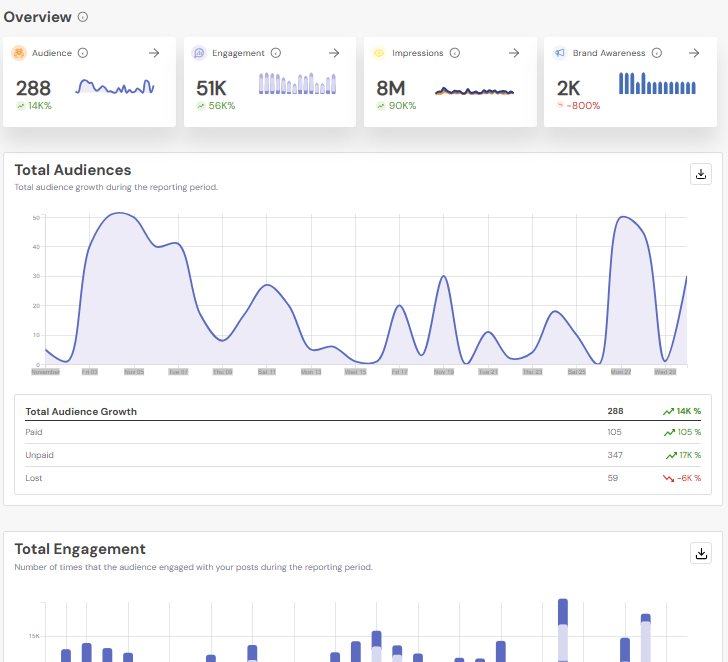This screenshot has width=728, height=662.
Task: Click the Total Audiences heading
Action: click(x=73, y=170)
